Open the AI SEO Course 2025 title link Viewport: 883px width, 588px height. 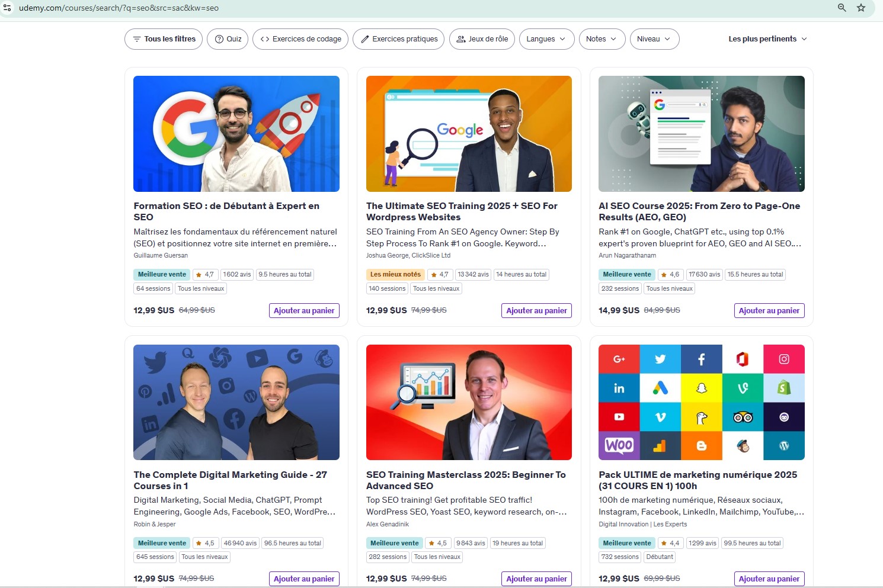coord(699,211)
